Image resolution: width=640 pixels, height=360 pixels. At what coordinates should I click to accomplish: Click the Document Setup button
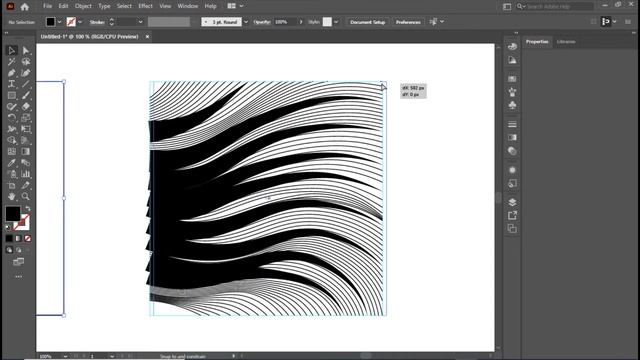[x=368, y=22]
